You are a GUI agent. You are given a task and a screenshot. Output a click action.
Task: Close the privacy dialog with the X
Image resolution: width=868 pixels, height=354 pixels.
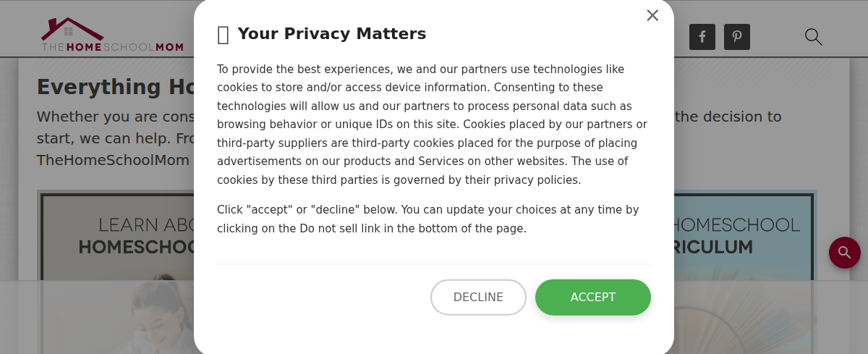click(x=652, y=15)
